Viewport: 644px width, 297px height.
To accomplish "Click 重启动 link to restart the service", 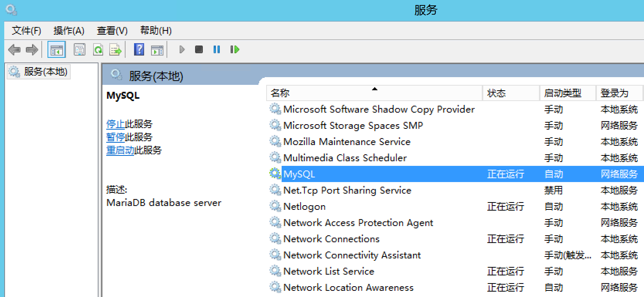I will point(120,150).
